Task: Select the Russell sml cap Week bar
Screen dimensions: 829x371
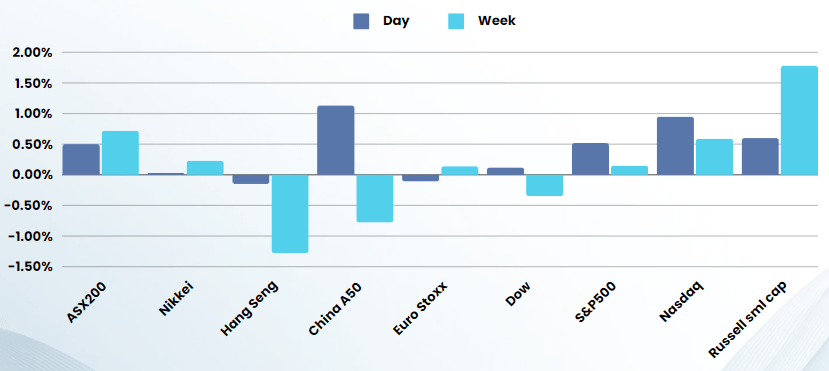Action: click(x=799, y=120)
